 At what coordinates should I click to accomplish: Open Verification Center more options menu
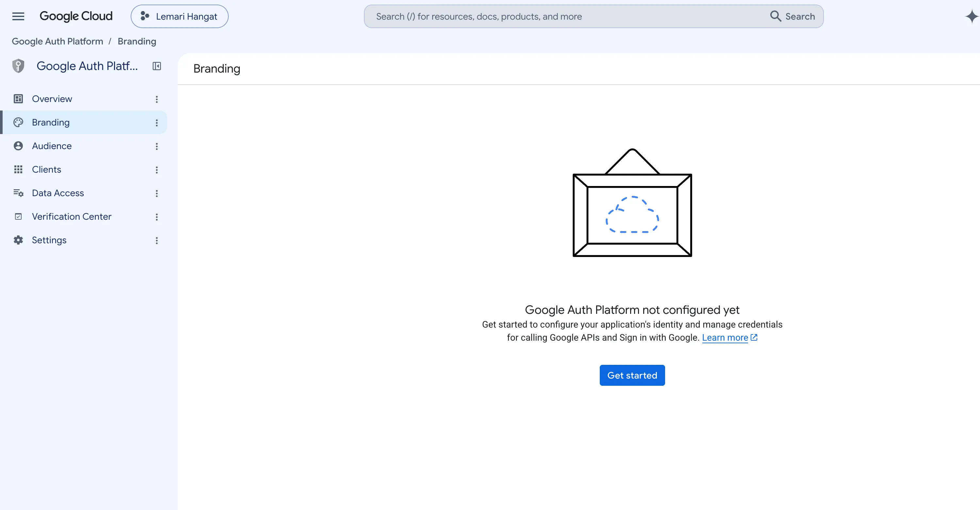[x=157, y=217]
